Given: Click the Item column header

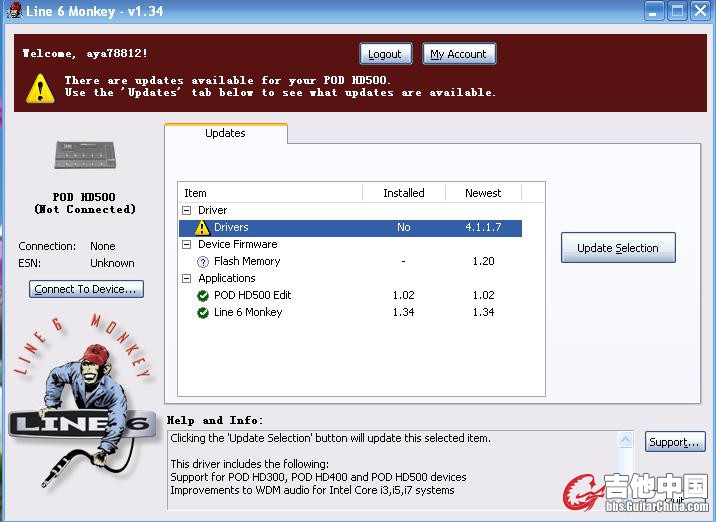Looking at the screenshot, I should (270, 193).
